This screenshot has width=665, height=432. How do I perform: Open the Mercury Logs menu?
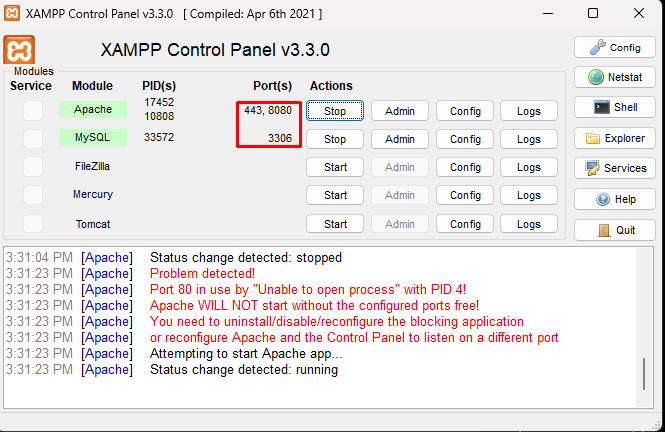coord(529,195)
